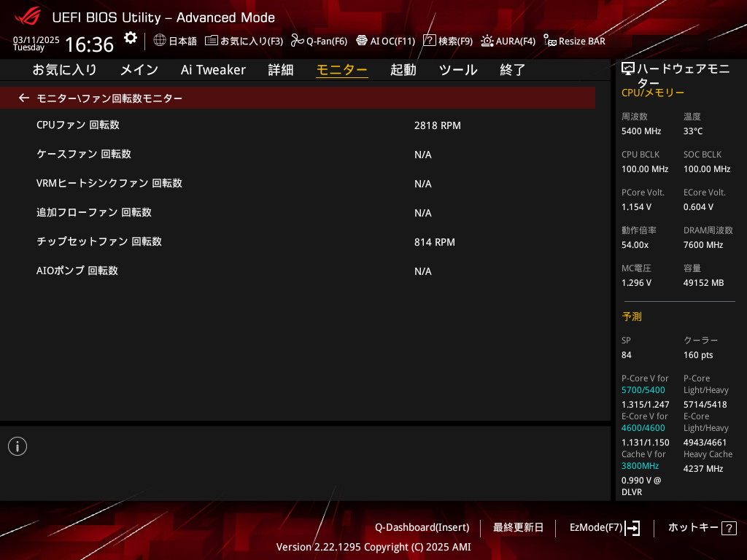Click the CPU/メモリー section heading

[x=653, y=93]
